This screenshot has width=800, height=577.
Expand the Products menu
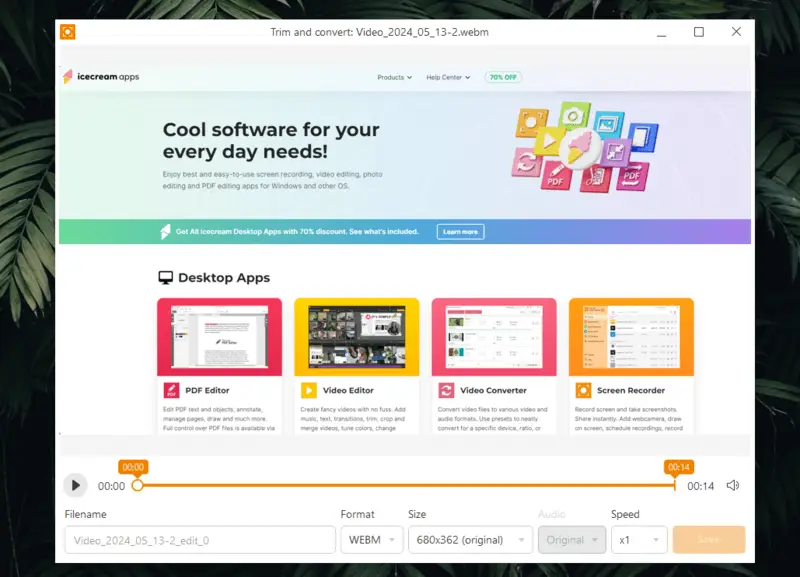(394, 78)
